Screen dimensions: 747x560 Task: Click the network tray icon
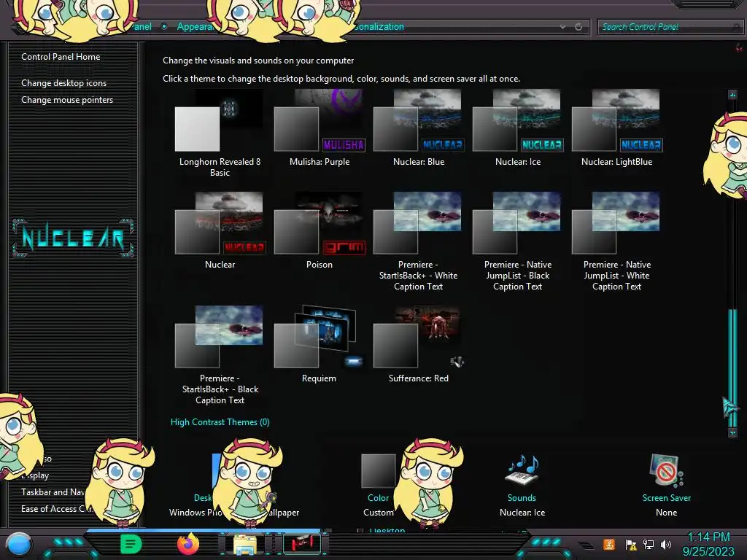click(x=649, y=544)
